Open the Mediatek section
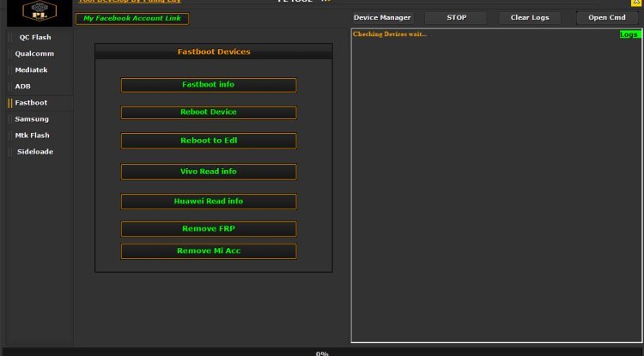This screenshot has width=644, height=356. 39,70
